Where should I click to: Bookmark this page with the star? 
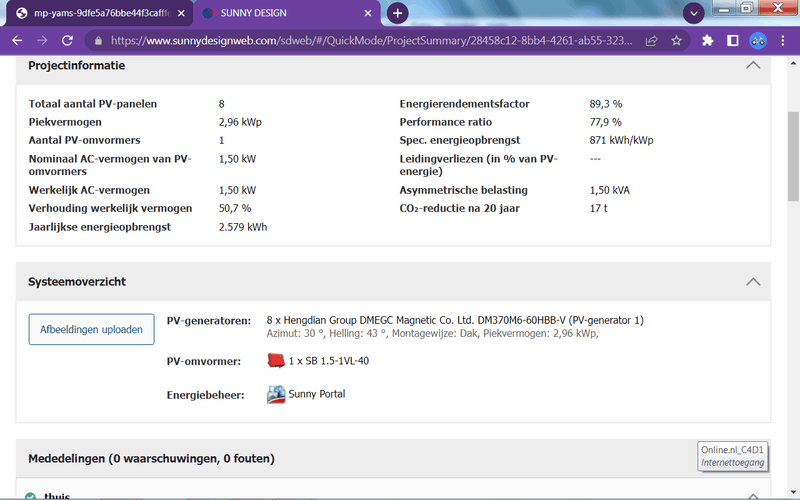(x=677, y=41)
